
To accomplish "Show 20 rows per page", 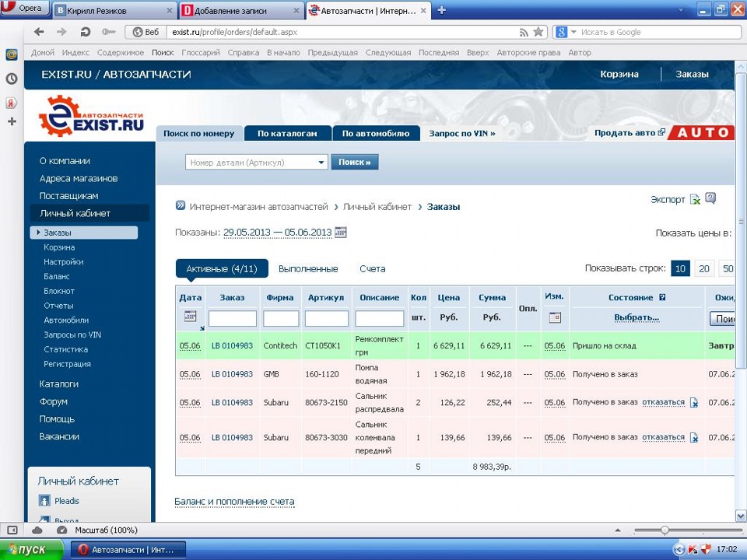I will coord(704,268).
